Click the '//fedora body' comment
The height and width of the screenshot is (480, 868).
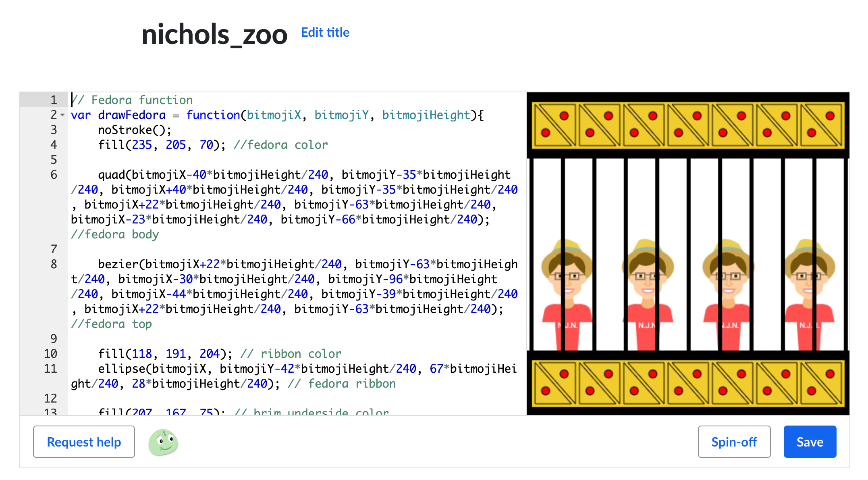(x=115, y=234)
